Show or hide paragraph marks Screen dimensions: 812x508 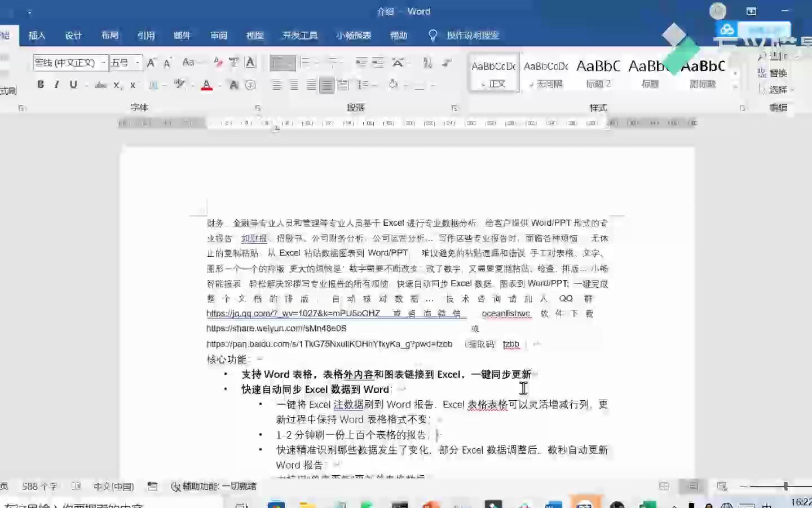point(447,63)
